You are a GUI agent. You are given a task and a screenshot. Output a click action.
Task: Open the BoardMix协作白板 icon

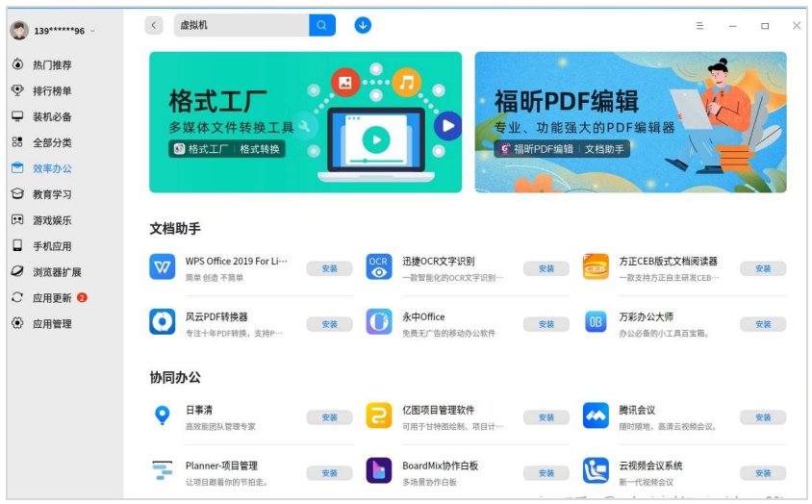tap(379, 470)
